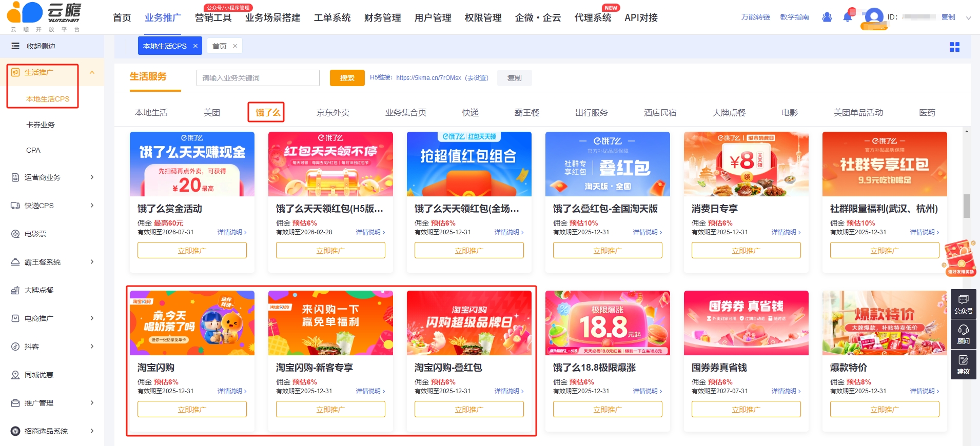Viewport: 980px width, 446px height.
Task: Focus the business keyword search field
Action: tap(258, 78)
